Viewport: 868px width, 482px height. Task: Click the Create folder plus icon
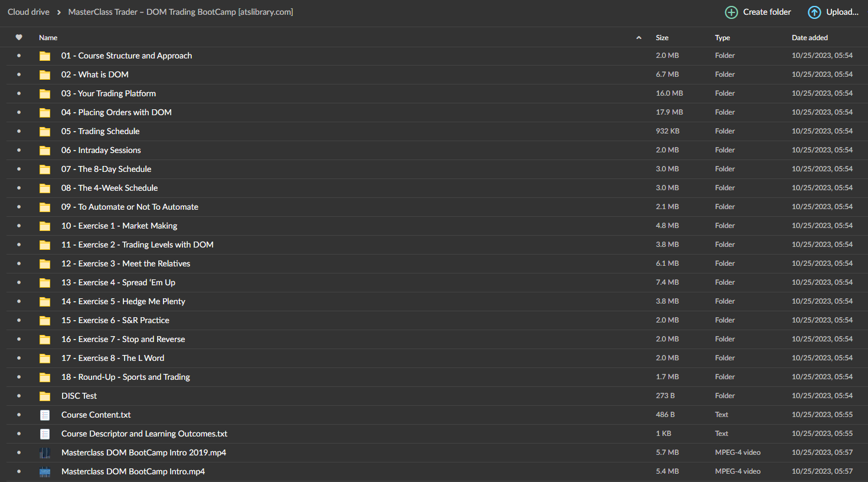[x=731, y=12]
